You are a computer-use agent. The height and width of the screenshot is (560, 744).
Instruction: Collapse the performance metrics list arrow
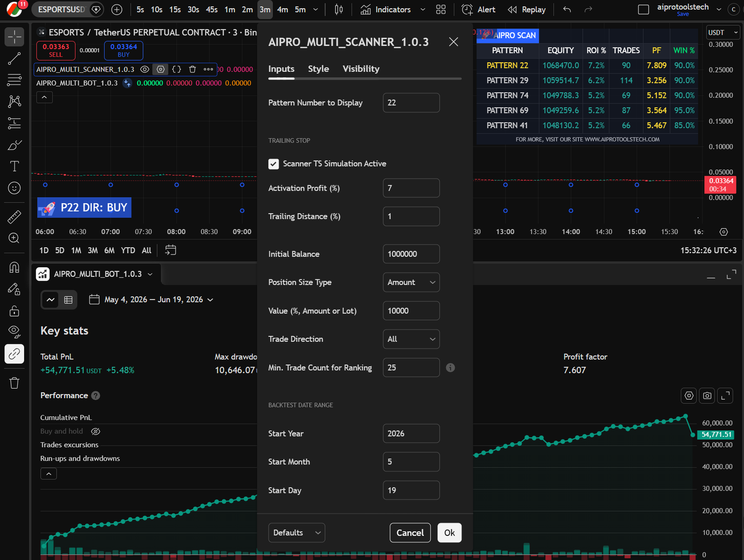click(49, 474)
